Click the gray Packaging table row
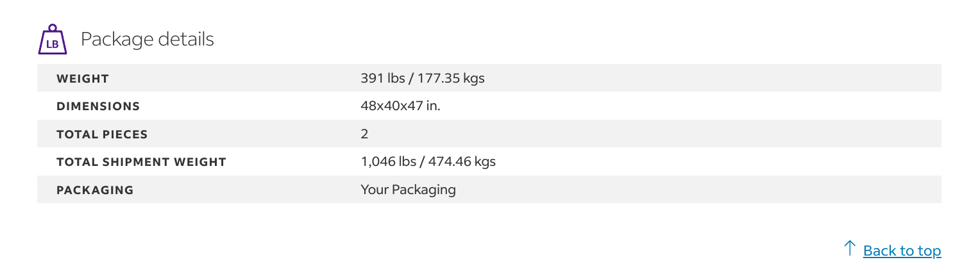980x262 pixels. click(x=489, y=190)
